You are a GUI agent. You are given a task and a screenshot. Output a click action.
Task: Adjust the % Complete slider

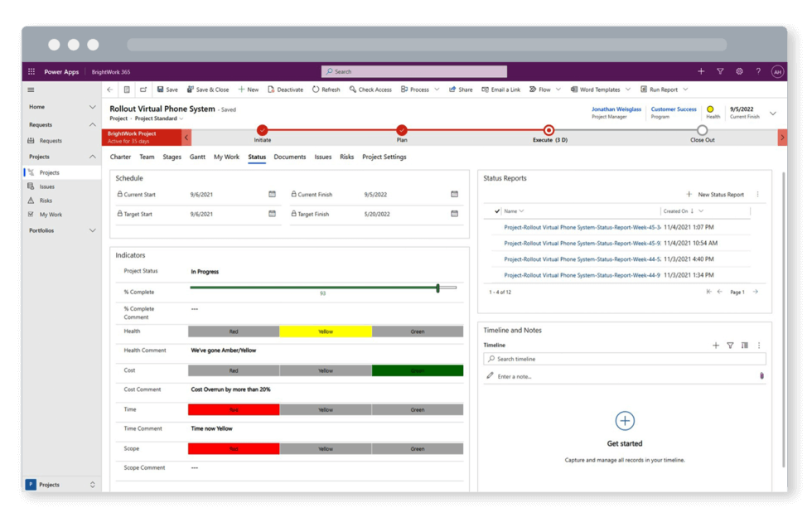tap(439, 288)
